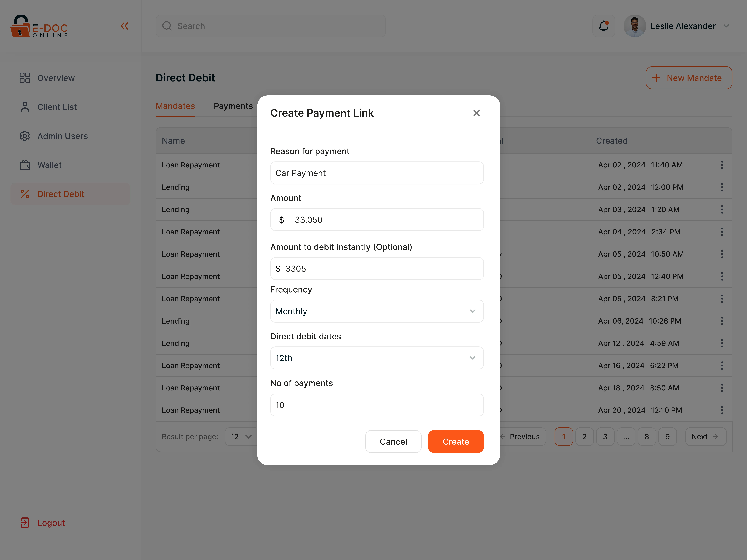Switch to the Payments tab
747x560 pixels.
[233, 106]
